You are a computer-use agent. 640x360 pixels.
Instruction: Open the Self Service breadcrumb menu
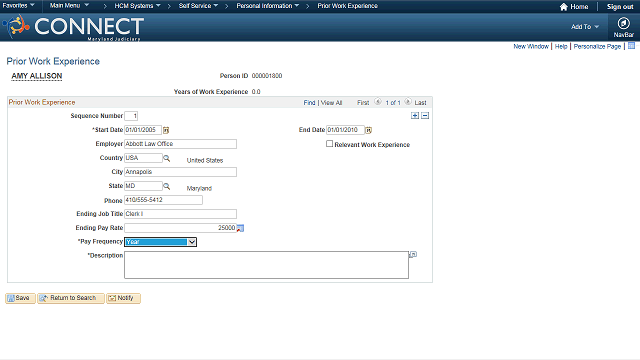point(198,6)
